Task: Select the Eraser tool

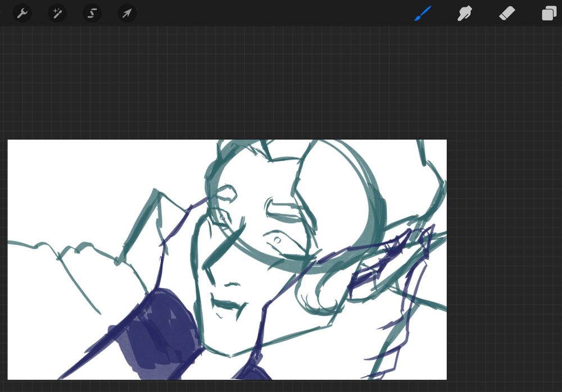Action: (x=507, y=13)
